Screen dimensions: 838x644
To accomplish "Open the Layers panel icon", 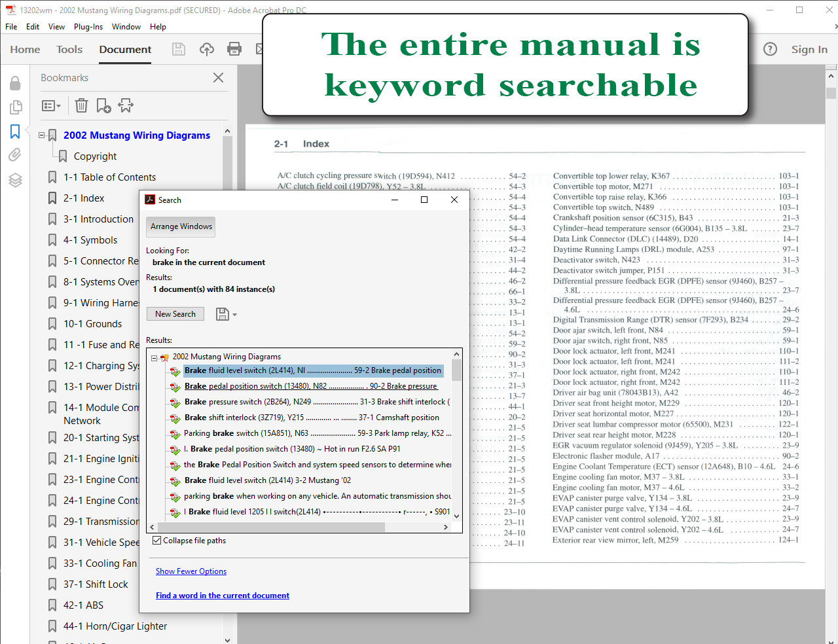I will click(x=15, y=180).
